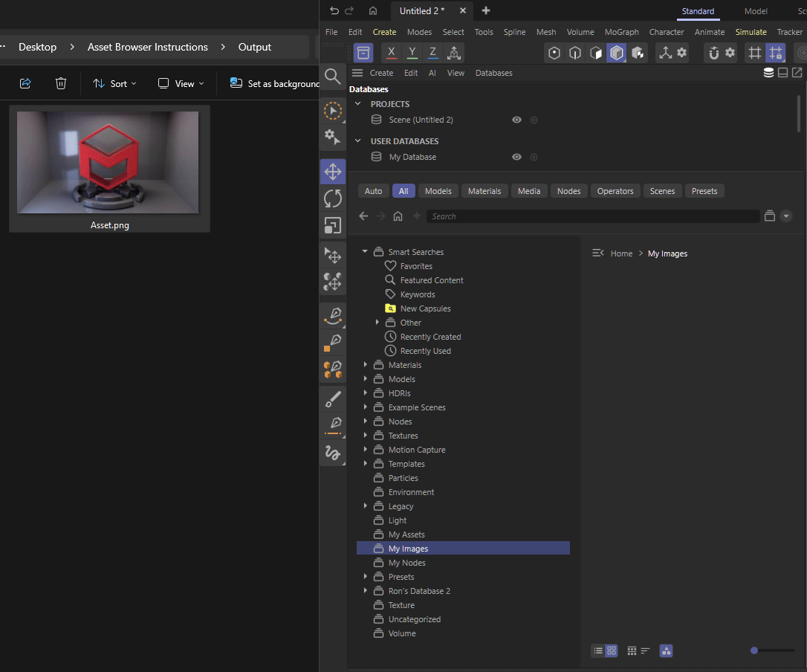Screen dimensions: 807x672
Task: Click the undo arrow icon
Action: (334, 10)
